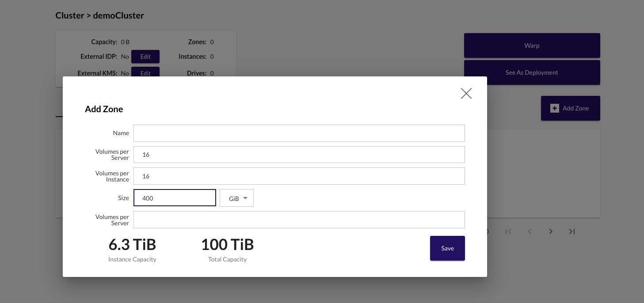Viewport: 644px width, 303px height.
Task: Go to the previous page arrow
Action: [x=530, y=231]
